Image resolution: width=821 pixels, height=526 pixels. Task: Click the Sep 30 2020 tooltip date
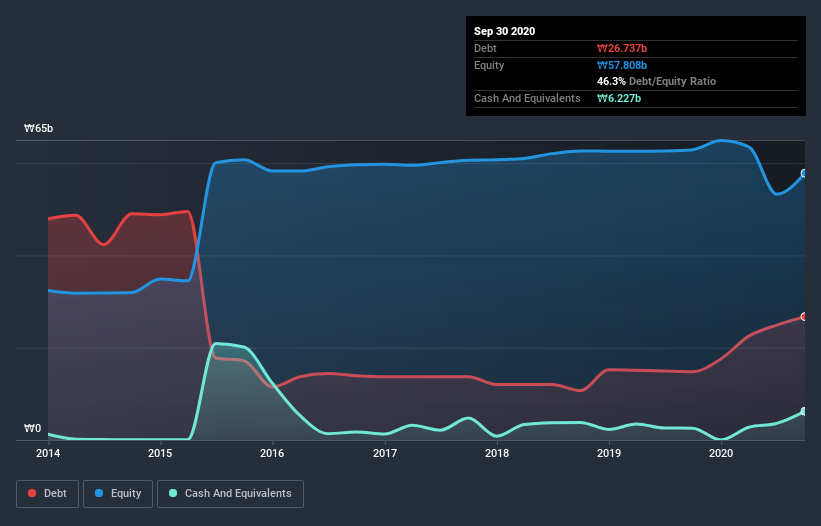click(505, 31)
